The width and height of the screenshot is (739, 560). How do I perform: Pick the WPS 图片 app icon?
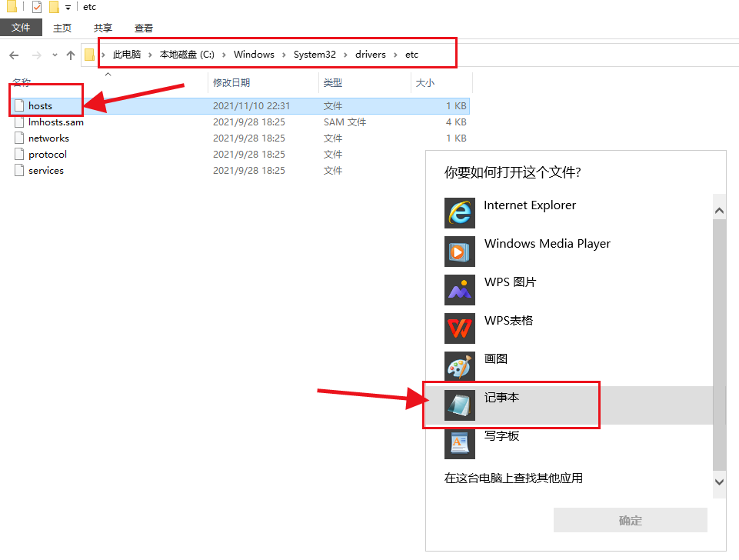click(460, 290)
